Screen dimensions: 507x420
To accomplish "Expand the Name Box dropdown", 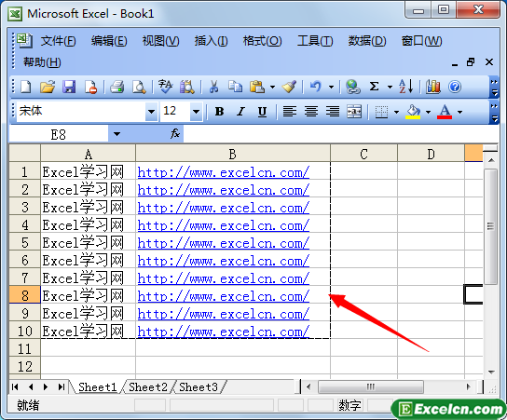I will (x=116, y=134).
